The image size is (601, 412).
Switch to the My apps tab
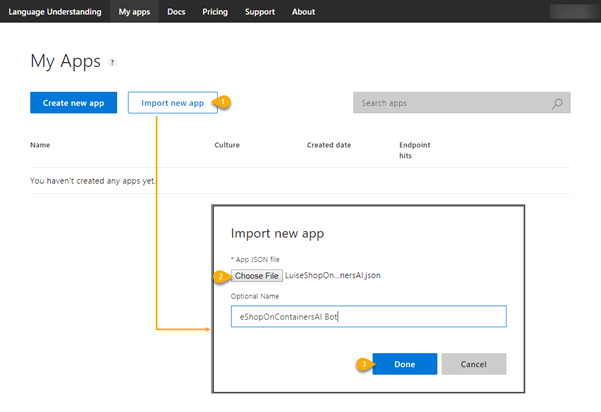click(x=134, y=12)
